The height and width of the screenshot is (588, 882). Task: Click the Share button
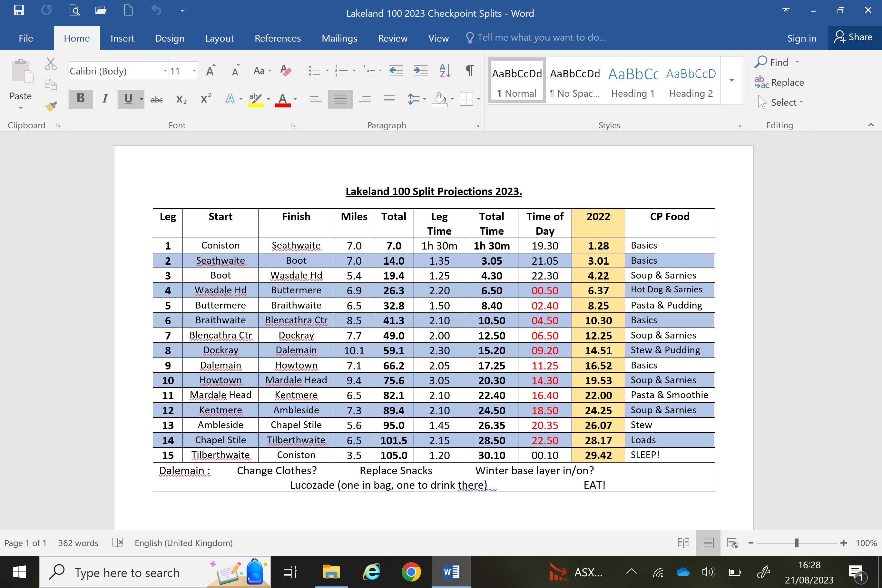tap(854, 37)
